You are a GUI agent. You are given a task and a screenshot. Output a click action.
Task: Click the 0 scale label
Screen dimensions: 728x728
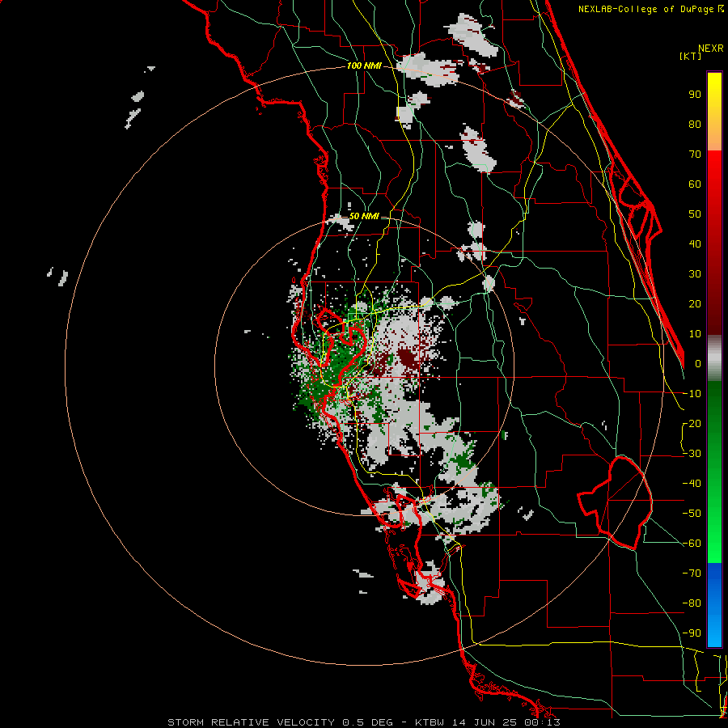[x=698, y=364]
